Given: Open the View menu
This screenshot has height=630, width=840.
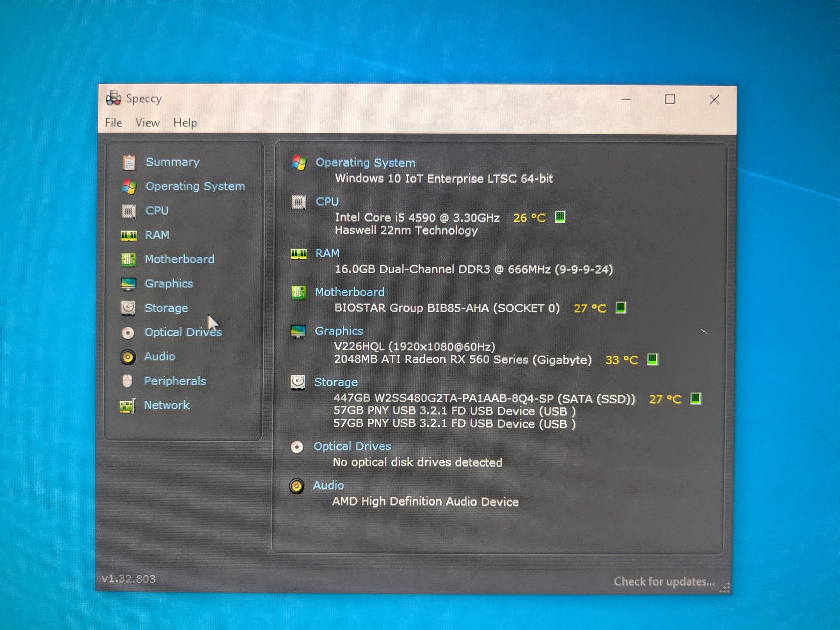Looking at the screenshot, I should coord(148,123).
